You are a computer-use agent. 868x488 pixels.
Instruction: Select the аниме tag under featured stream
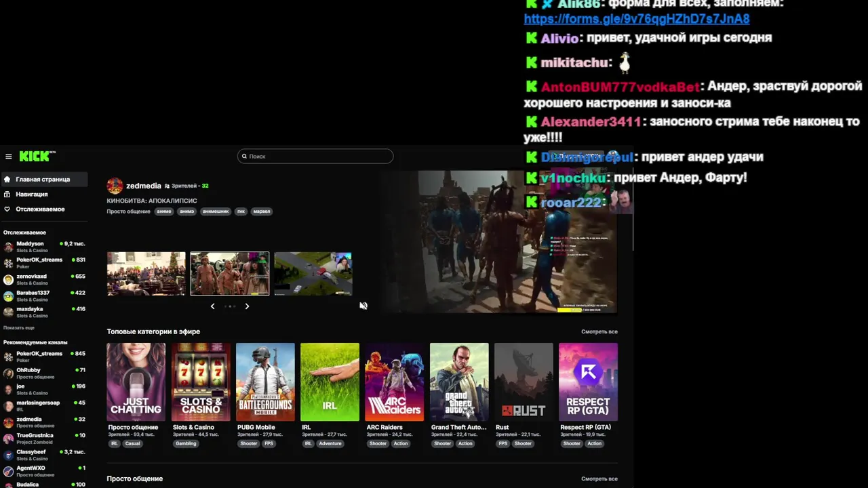(164, 211)
